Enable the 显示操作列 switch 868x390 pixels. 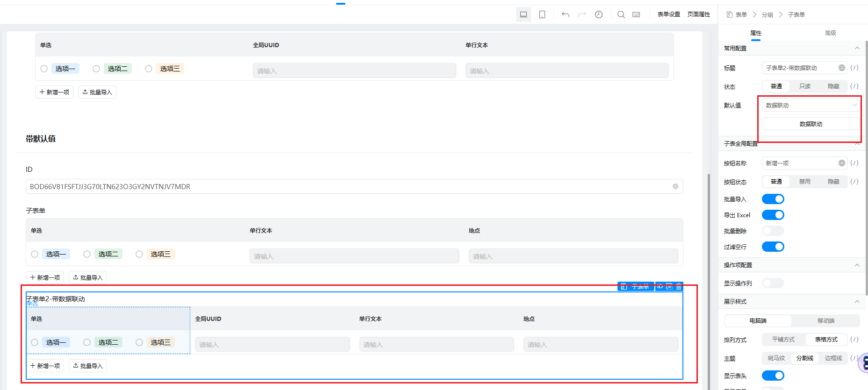click(773, 283)
